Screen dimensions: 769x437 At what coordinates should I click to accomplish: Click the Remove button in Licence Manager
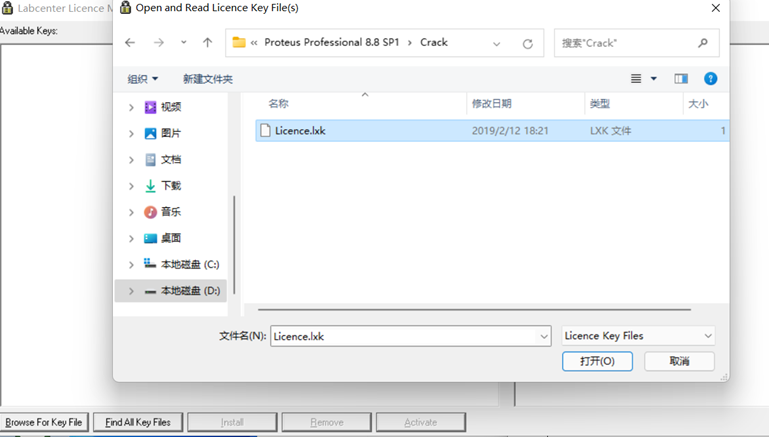[x=326, y=422]
